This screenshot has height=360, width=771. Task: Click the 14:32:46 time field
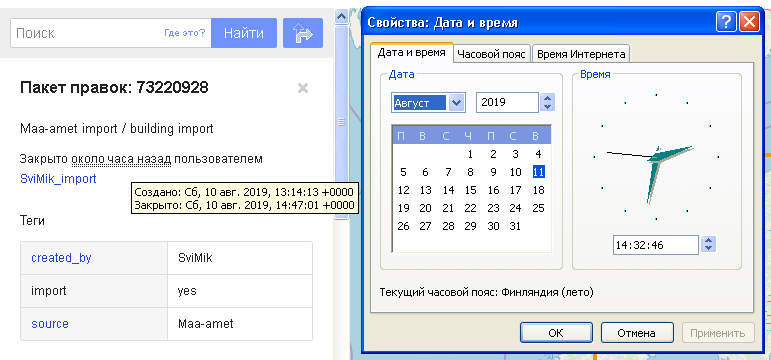click(655, 244)
